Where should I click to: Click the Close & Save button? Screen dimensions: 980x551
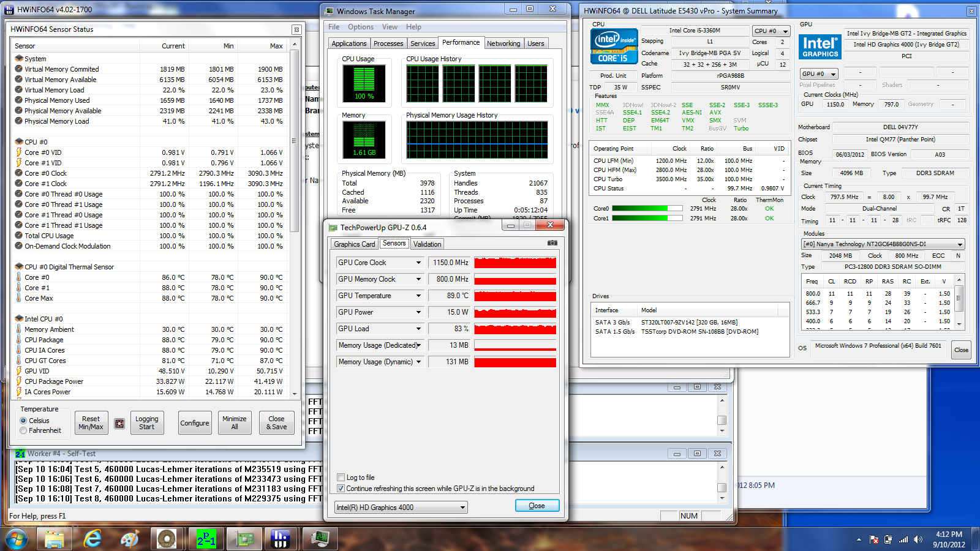click(276, 423)
